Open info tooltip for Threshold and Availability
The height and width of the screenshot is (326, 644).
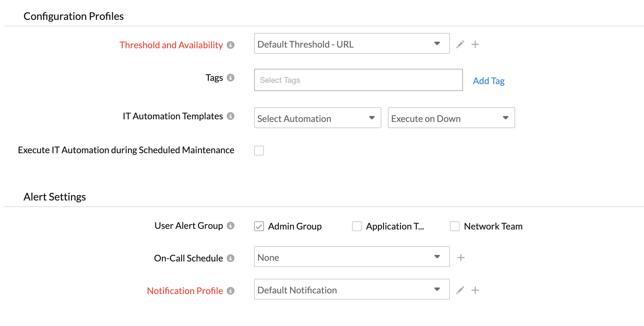coord(231,45)
